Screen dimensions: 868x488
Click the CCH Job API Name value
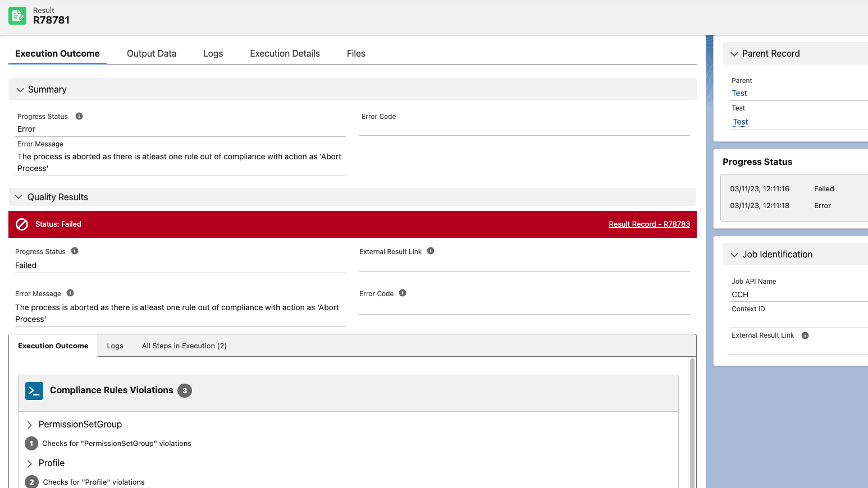tap(740, 294)
